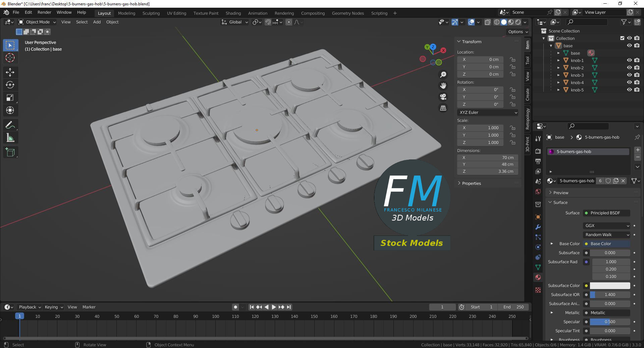Toggle snapping magnet icon
This screenshot has width=644, height=348.
(x=268, y=22)
